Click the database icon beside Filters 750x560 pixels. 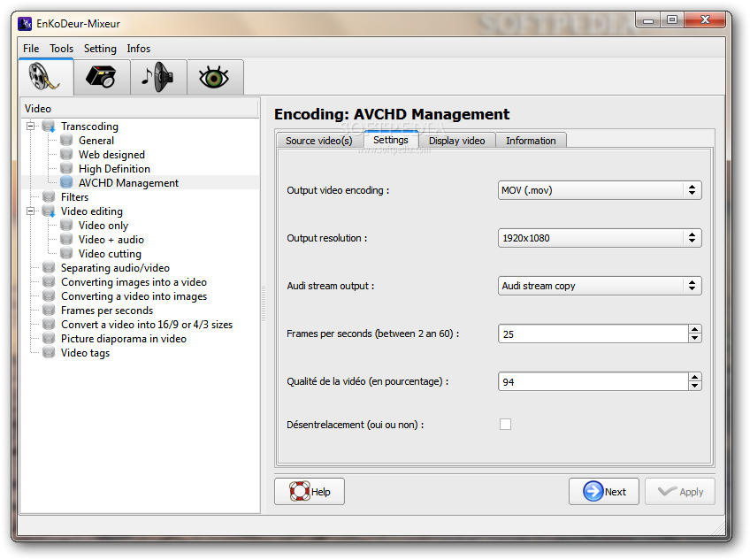coord(49,196)
